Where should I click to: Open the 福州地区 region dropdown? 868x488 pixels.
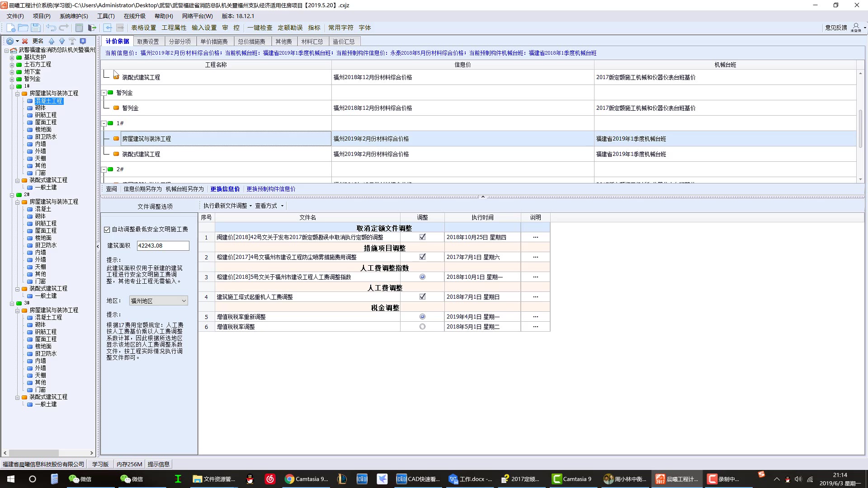[x=158, y=301]
